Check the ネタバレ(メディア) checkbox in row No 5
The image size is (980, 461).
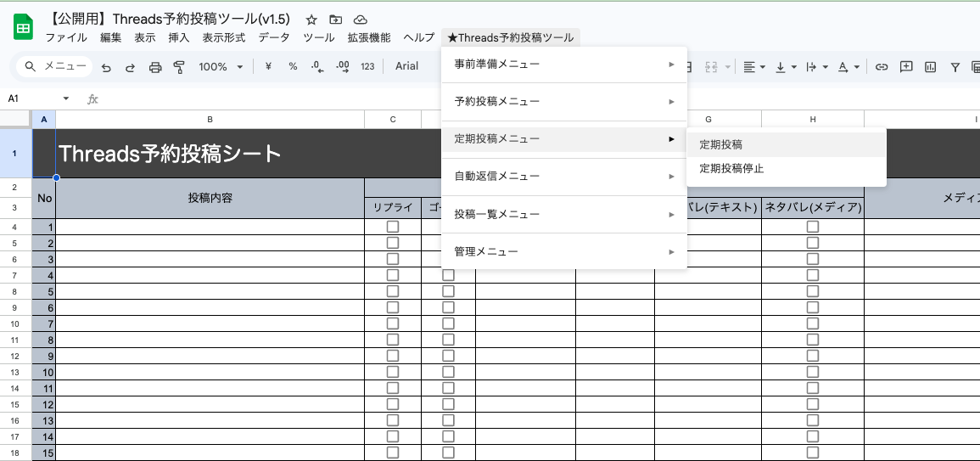[x=813, y=291]
